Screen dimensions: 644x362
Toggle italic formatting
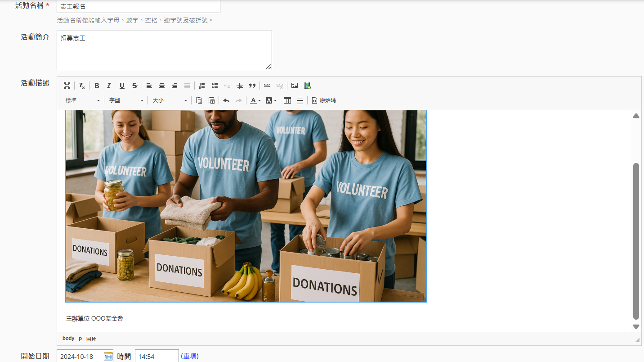pos(109,86)
